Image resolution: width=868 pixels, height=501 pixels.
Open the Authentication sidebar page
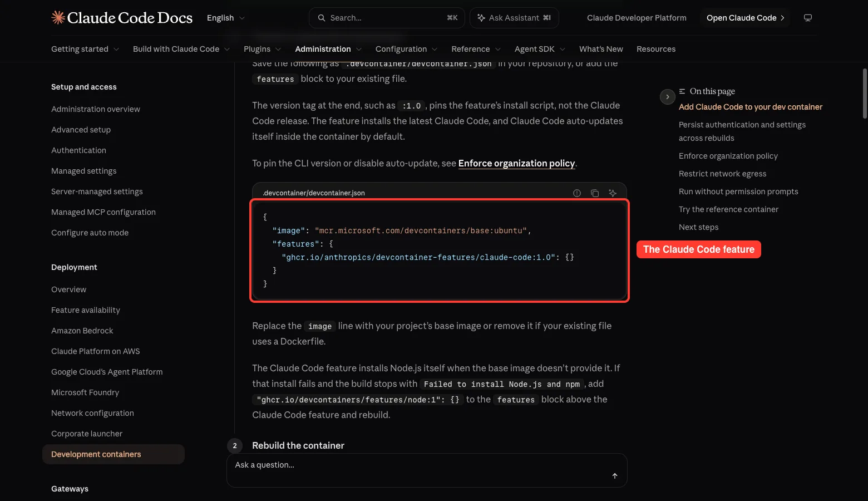(x=78, y=150)
